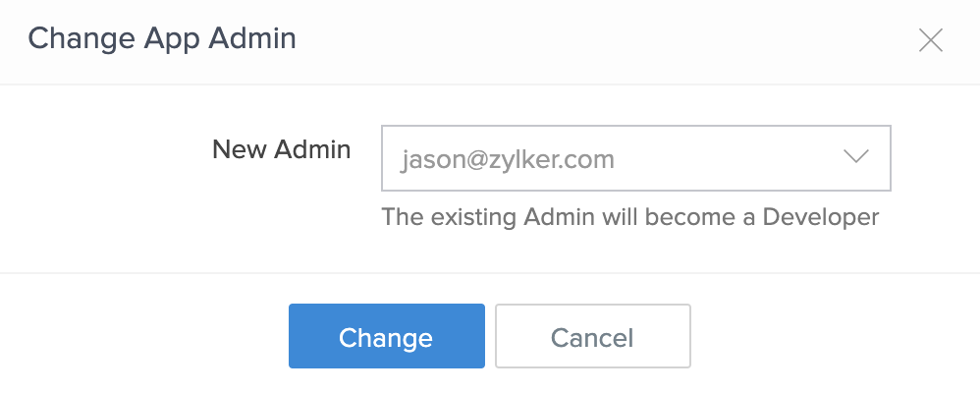Select the New Admin email field
Viewport: 980px width, 393px height.
coord(635,157)
